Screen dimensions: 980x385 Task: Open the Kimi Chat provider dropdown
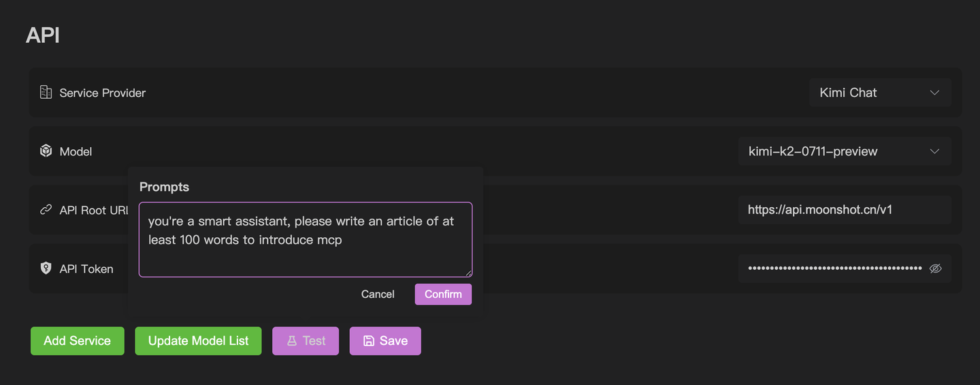click(880, 93)
